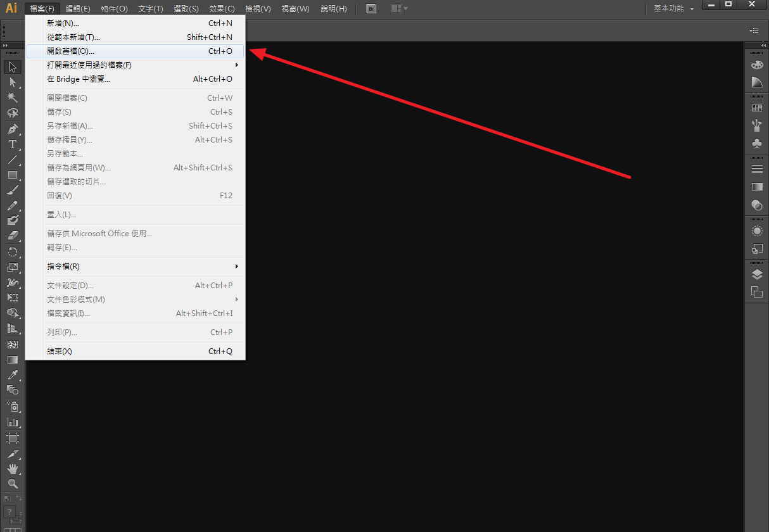Select the Width tool
The width and height of the screenshot is (769, 532).
pyautogui.click(x=12, y=282)
